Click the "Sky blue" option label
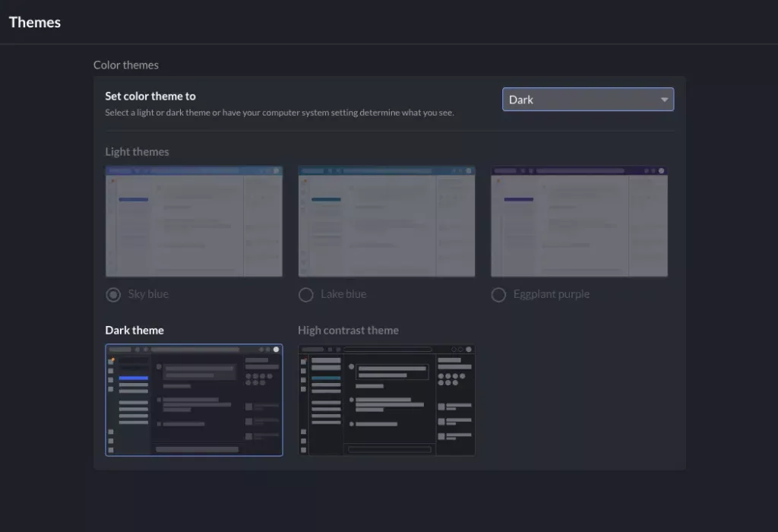Viewport: 778px width, 532px height. 148,294
